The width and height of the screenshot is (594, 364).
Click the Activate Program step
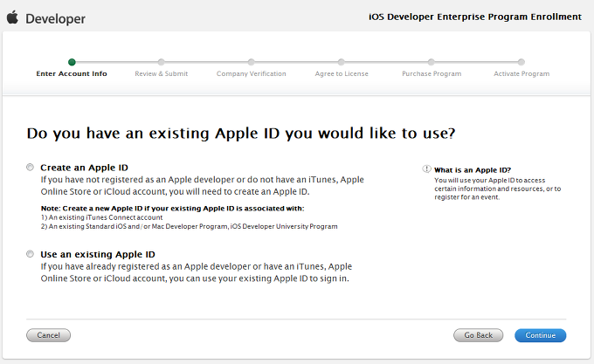click(x=521, y=73)
